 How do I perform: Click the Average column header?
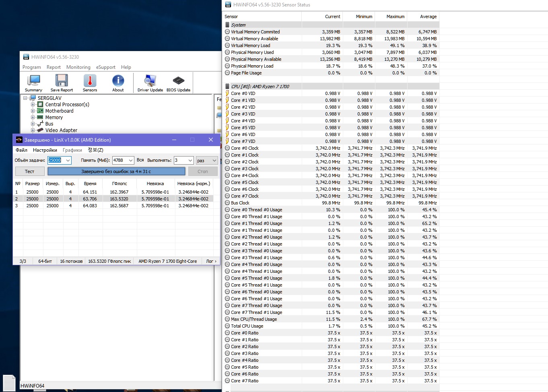pyautogui.click(x=423, y=17)
